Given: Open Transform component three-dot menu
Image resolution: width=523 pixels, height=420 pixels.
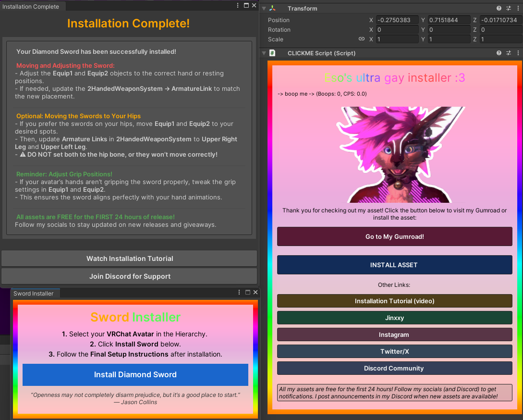Looking at the screenshot, I should tap(518, 8).
